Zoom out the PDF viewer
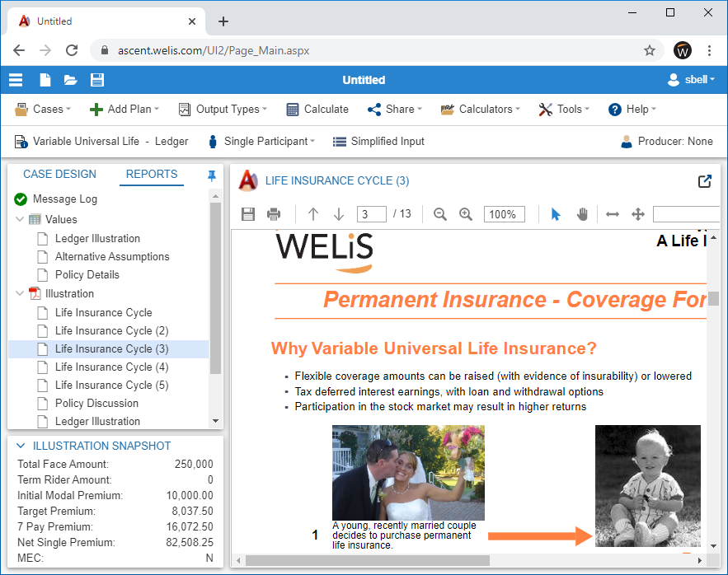This screenshot has width=728, height=575. (x=440, y=214)
